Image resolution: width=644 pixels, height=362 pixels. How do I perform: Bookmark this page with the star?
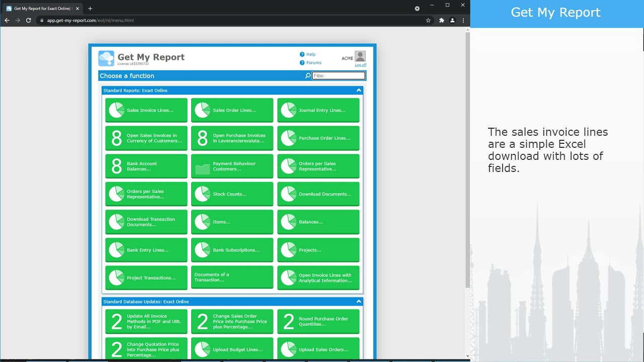pos(428,21)
